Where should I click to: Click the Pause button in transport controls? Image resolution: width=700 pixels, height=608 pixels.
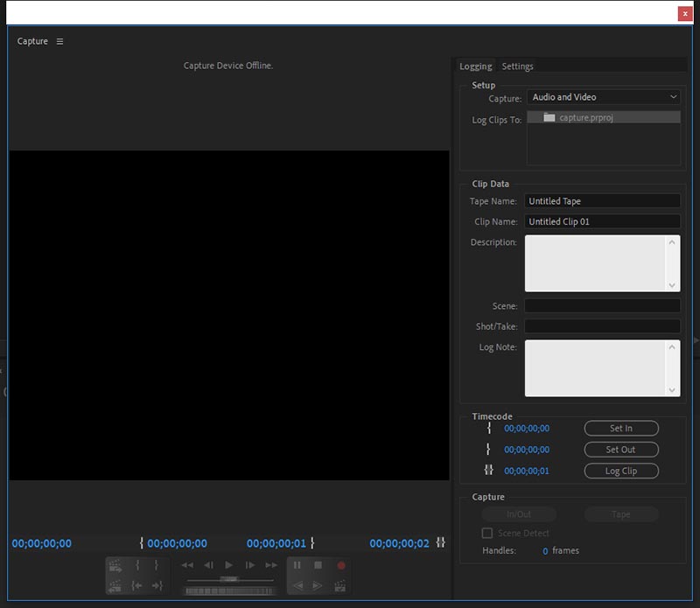297,566
